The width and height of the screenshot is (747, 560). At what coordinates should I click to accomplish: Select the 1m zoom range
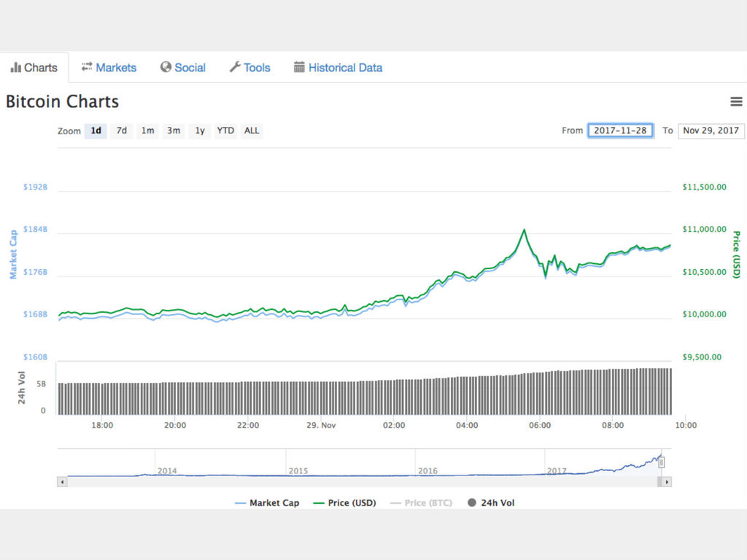tap(147, 131)
